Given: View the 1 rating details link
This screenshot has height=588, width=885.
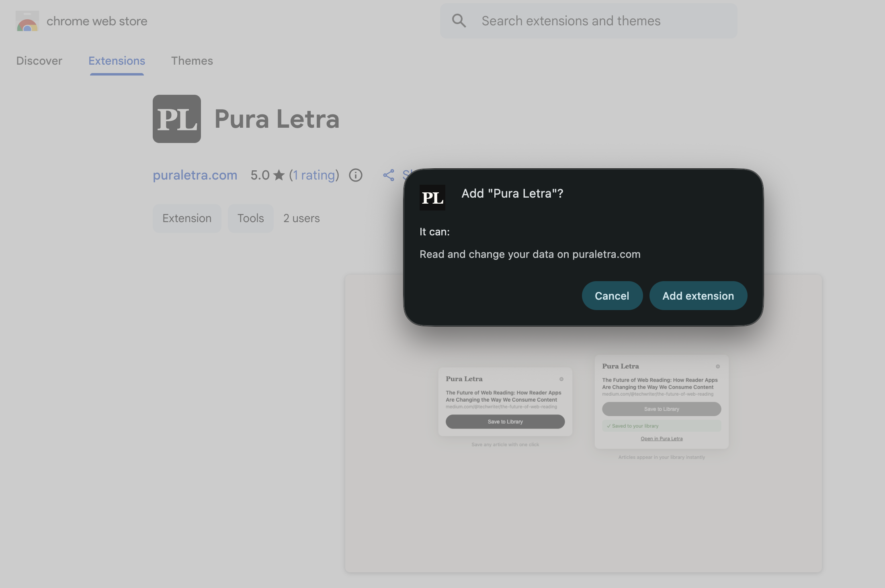Looking at the screenshot, I should [x=314, y=175].
